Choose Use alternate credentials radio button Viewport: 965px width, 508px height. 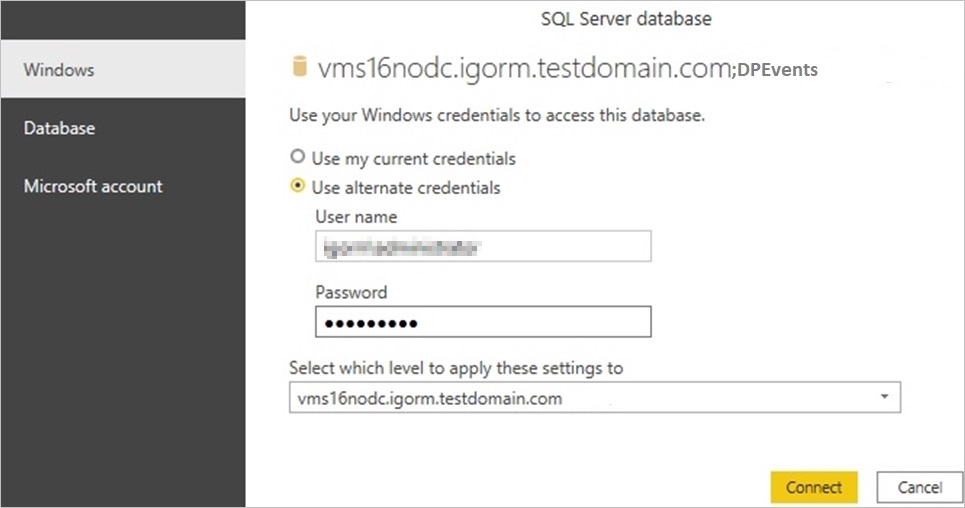[296, 187]
